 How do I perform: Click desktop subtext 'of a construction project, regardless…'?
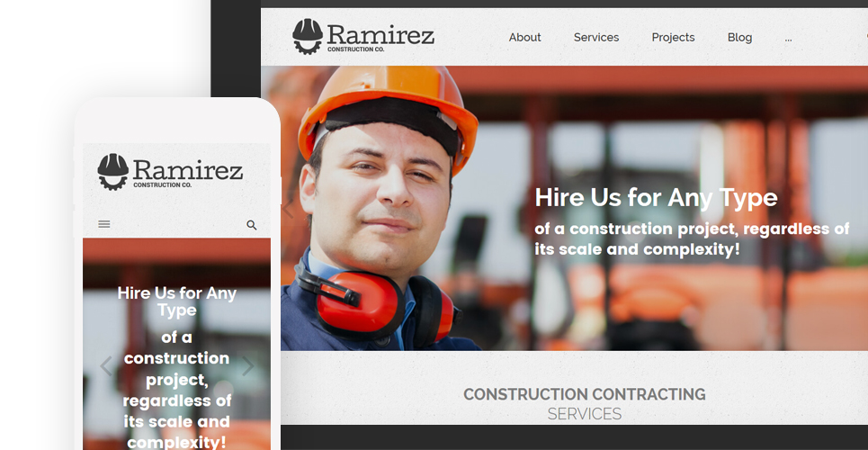point(692,238)
